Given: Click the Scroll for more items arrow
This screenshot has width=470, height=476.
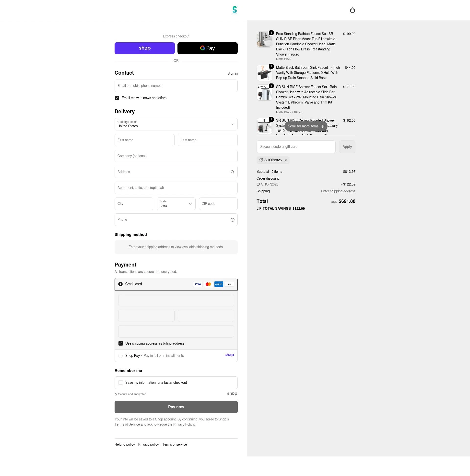Looking at the screenshot, I should click(x=322, y=126).
